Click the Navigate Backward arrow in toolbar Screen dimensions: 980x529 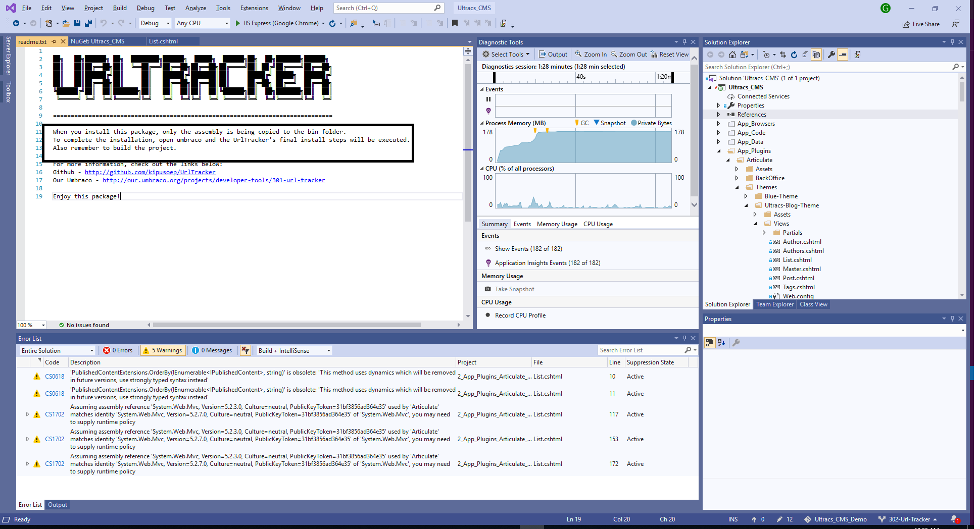16,23
